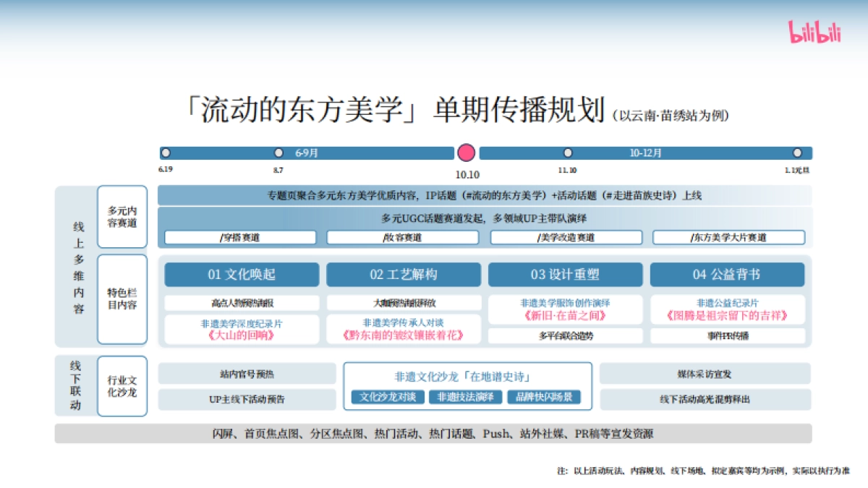Click the 03 设计重塑 header block
Screen dimensions: 868x488
[x=566, y=275]
